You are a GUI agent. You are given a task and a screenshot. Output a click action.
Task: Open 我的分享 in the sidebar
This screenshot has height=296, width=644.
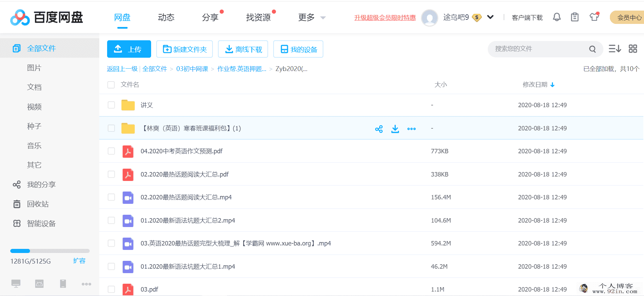pos(41,184)
